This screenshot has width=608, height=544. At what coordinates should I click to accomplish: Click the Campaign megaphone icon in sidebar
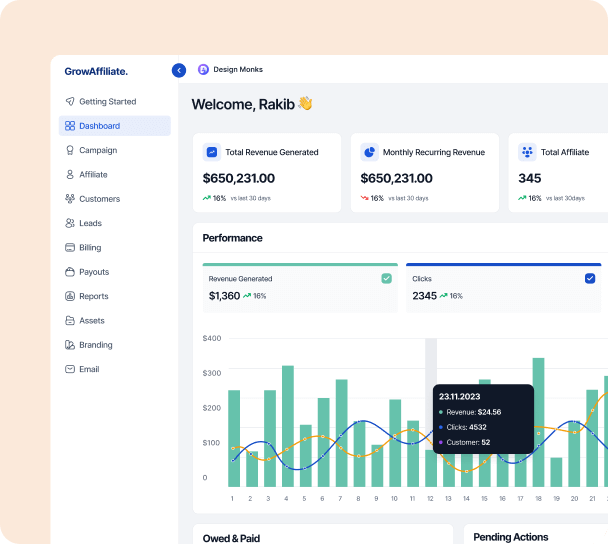point(70,150)
